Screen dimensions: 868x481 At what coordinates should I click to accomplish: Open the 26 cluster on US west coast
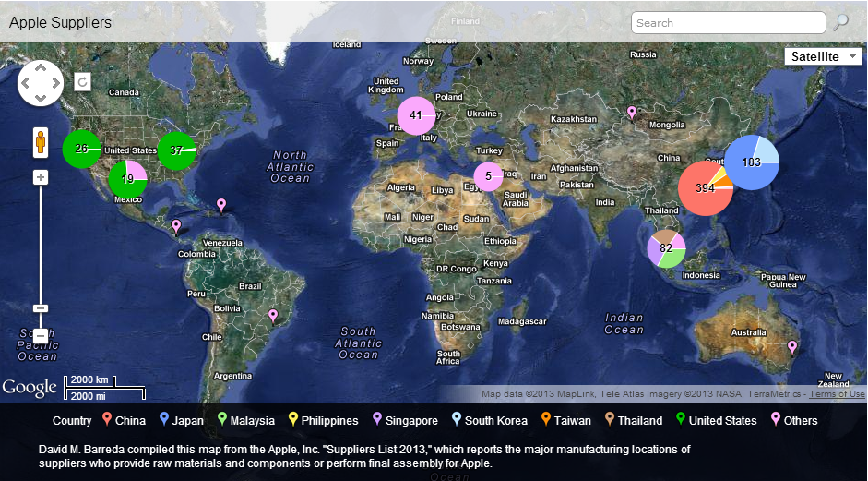coord(81,149)
